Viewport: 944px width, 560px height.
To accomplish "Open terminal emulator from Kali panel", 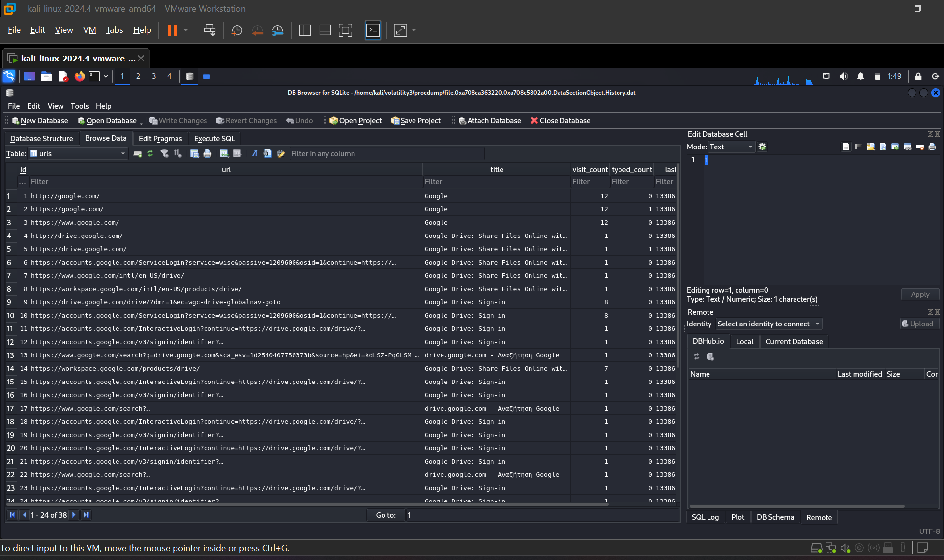I will coord(94,76).
